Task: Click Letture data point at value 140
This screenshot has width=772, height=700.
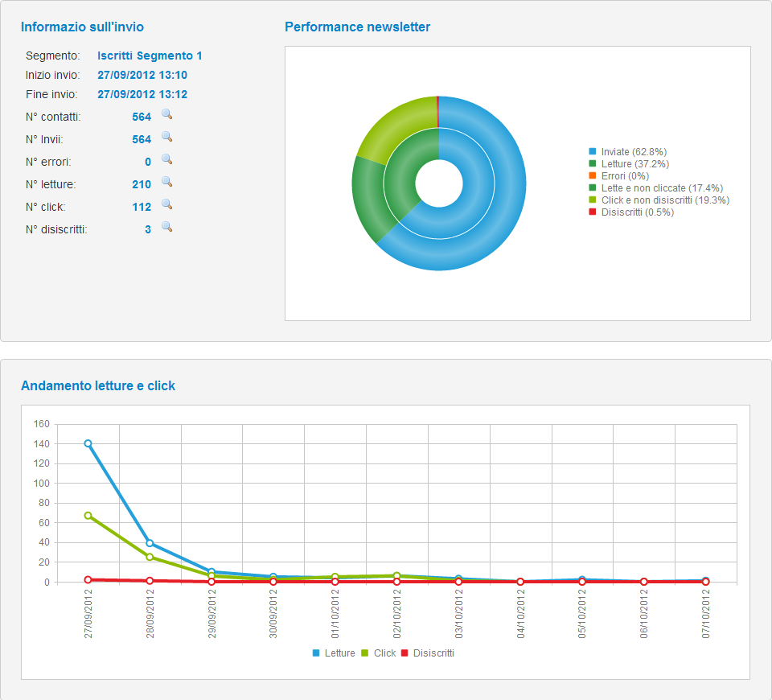Action: [x=88, y=443]
